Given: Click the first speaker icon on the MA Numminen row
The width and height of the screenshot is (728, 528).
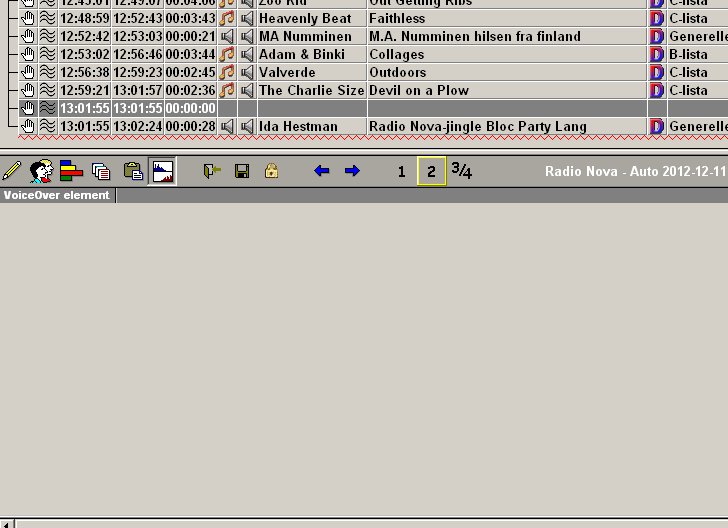Looking at the screenshot, I should click(227, 36).
